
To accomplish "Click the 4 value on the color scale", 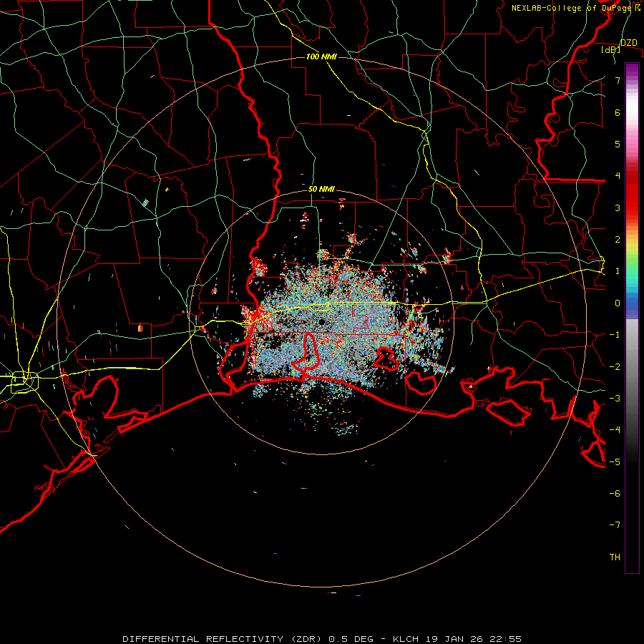I will coord(618,176).
